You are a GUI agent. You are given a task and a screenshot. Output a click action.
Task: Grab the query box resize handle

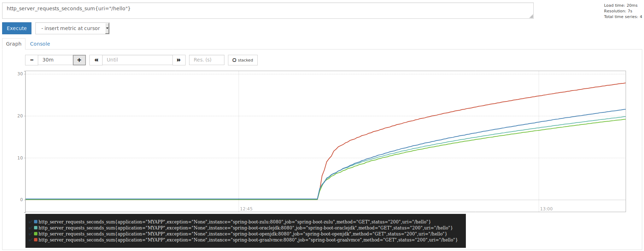point(531,16)
